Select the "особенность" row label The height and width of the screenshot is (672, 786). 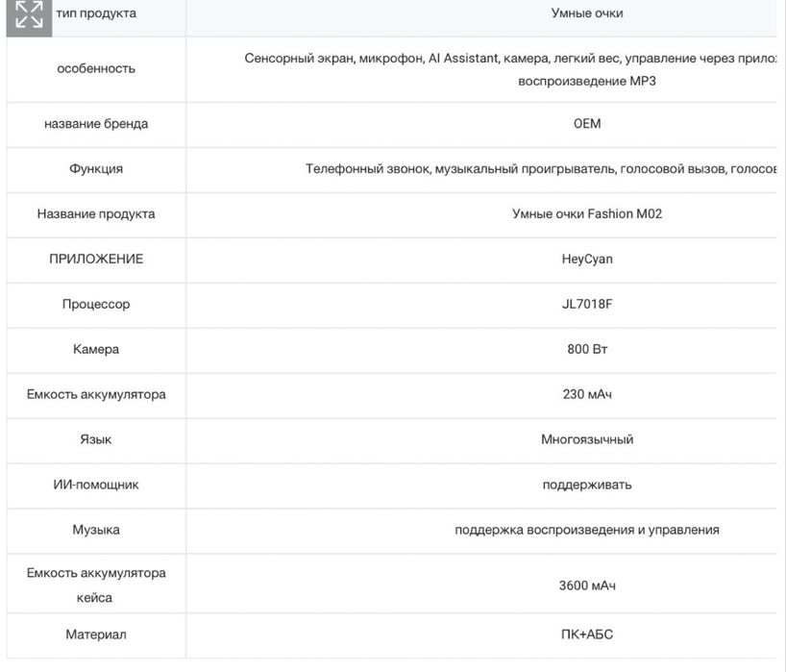(x=96, y=68)
